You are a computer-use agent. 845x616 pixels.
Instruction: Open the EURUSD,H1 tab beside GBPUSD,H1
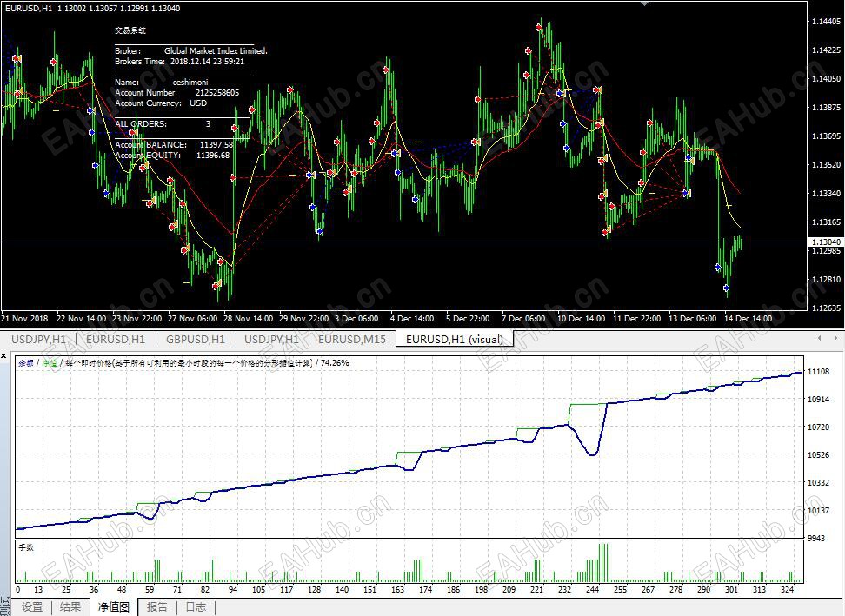tap(116, 339)
